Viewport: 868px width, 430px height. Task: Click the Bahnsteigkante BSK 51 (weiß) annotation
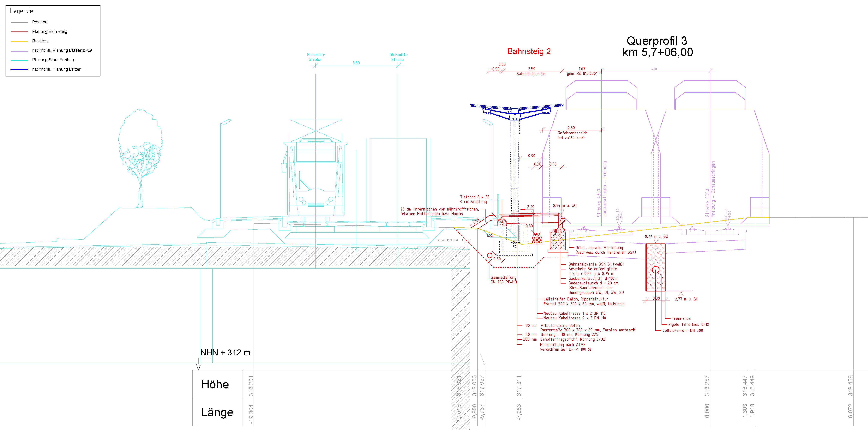tap(596, 264)
